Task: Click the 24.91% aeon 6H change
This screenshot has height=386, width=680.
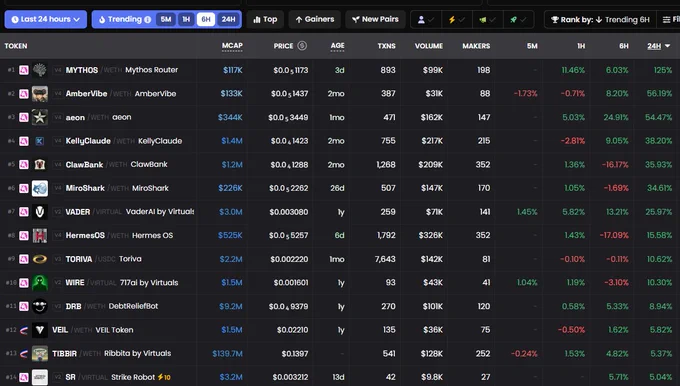Action: tap(616, 117)
